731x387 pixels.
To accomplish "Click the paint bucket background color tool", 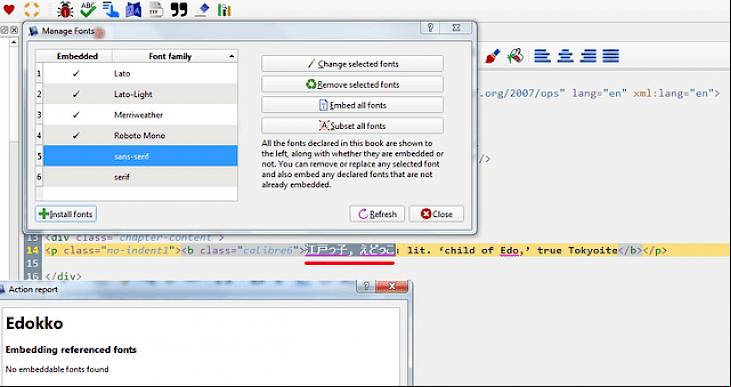I will pos(515,56).
